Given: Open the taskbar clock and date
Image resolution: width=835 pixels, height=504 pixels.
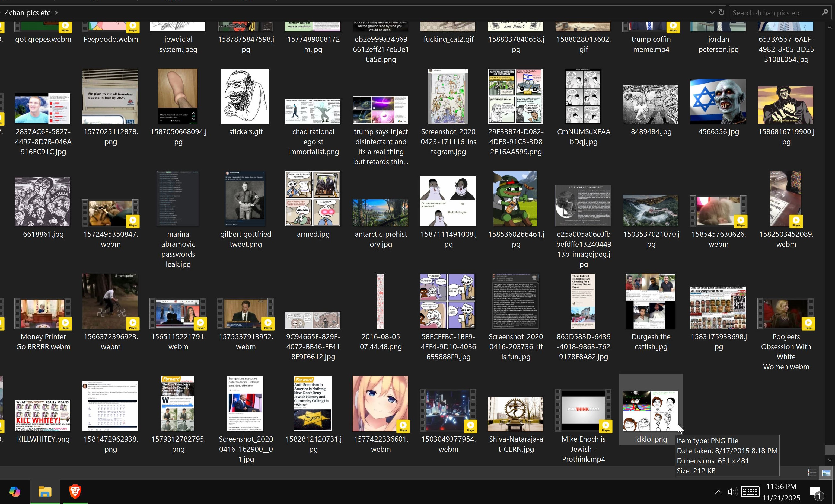Looking at the screenshot, I should (x=781, y=492).
